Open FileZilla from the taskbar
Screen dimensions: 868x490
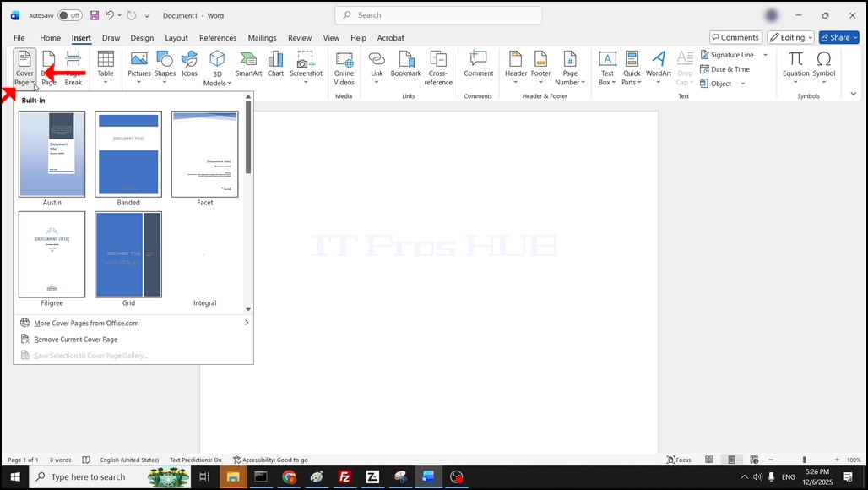344,476
